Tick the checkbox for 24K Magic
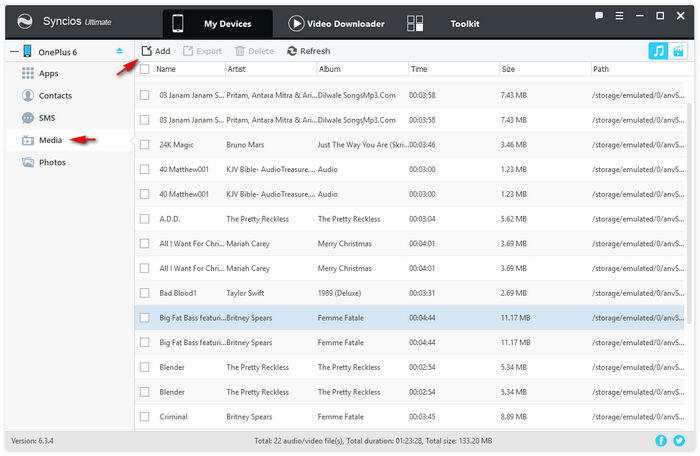This screenshot has height=456, width=700. [x=145, y=144]
